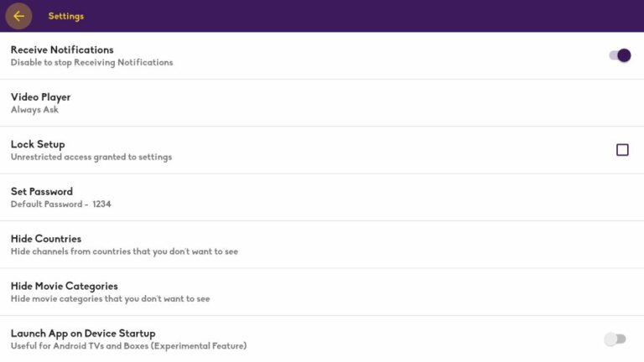Click 'Hide channels from countries' description

(x=124, y=251)
